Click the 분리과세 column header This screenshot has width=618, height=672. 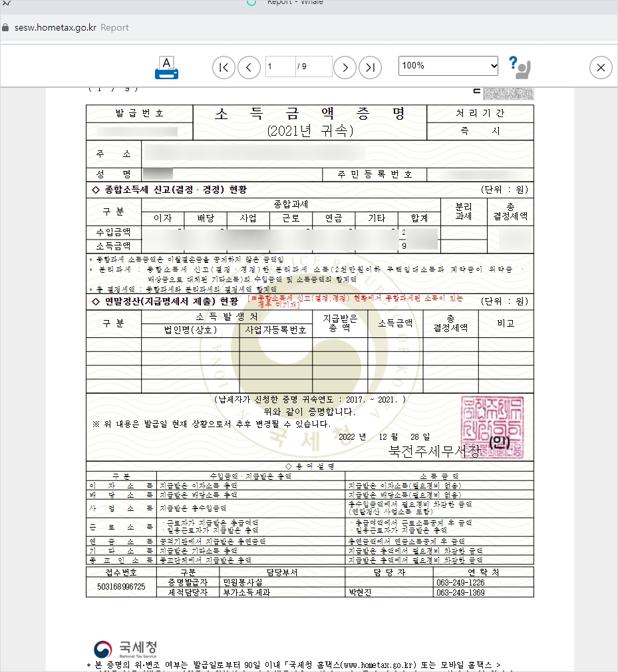tap(464, 212)
